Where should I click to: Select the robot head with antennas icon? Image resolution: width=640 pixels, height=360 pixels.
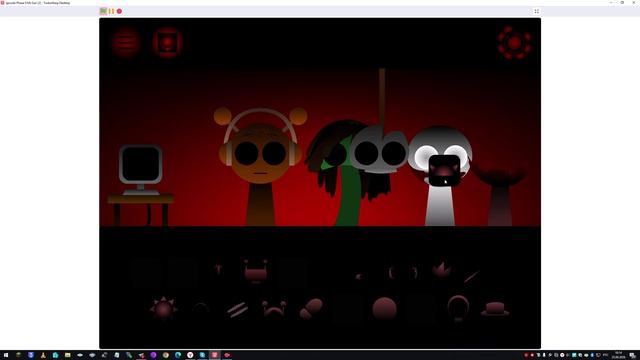[x=256, y=271]
